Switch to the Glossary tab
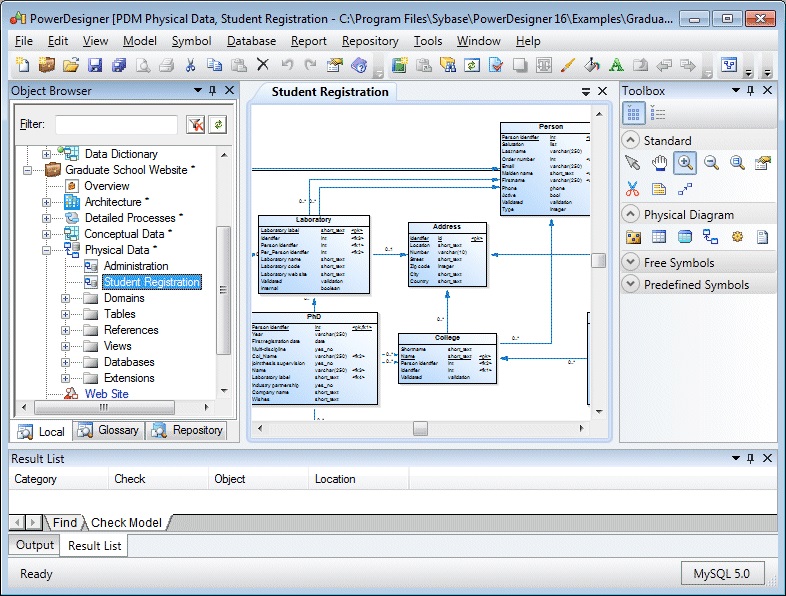786x596 pixels. click(109, 430)
